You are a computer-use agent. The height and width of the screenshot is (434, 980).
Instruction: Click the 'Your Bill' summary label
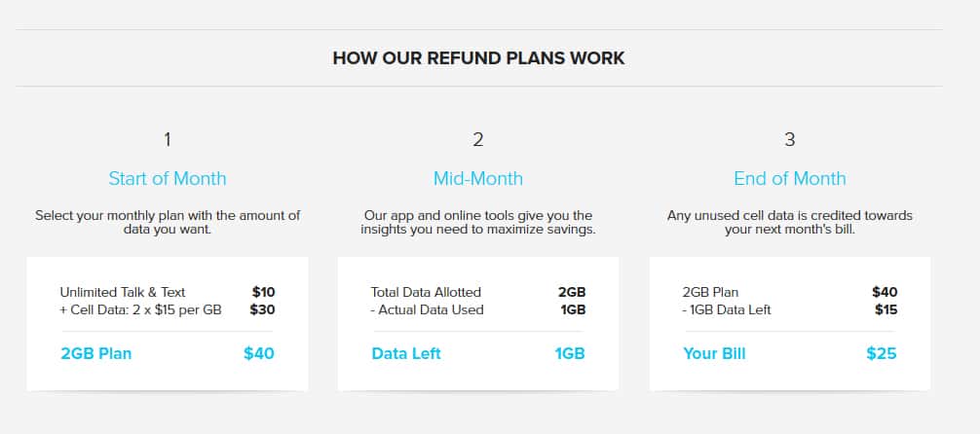click(x=714, y=354)
